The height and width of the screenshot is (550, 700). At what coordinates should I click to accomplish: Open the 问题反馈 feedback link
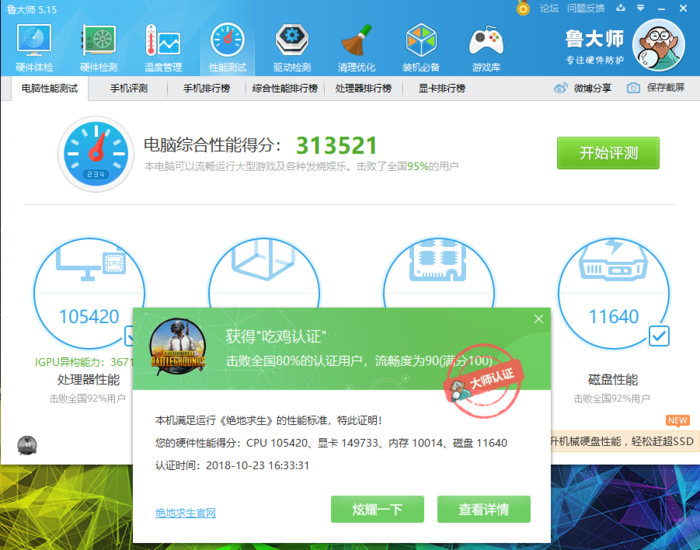(x=586, y=8)
